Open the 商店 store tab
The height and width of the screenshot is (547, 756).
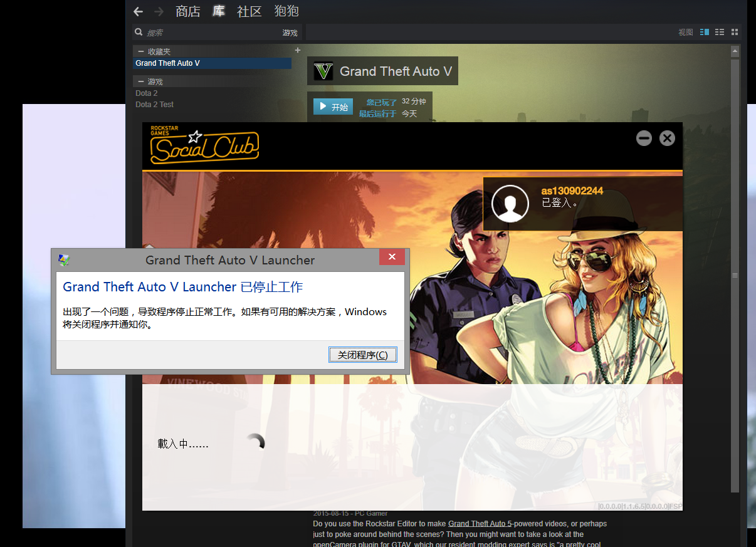pyautogui.click(x=188, y=11)
